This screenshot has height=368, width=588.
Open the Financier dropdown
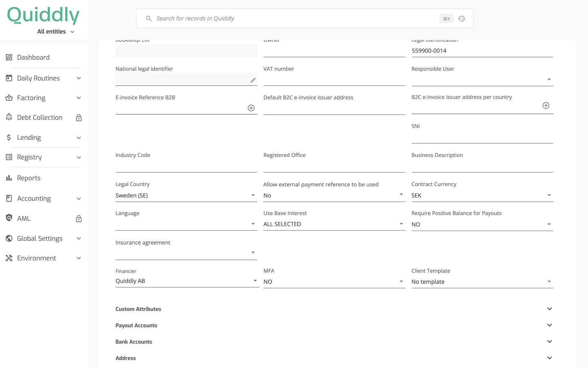187,281
